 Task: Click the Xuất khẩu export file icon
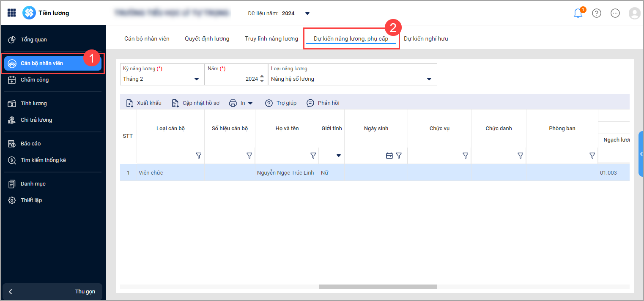point(130,103)
